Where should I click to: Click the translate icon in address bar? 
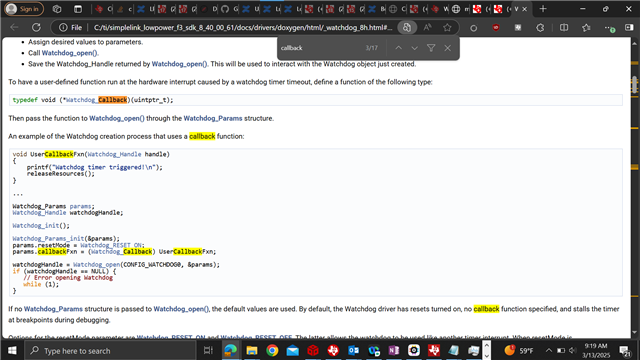click(x=407, y=27)
